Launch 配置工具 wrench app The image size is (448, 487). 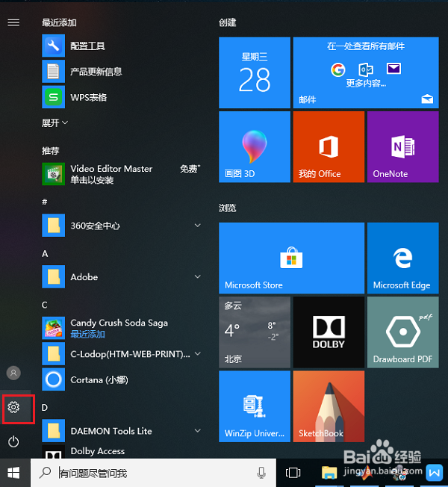click(122, 46)
